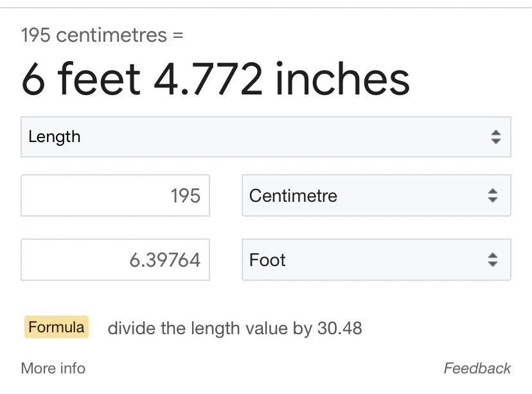Click the '6 feet 4.772 inches' result heading
532x394 pixels.
click(x=215, y=80)
